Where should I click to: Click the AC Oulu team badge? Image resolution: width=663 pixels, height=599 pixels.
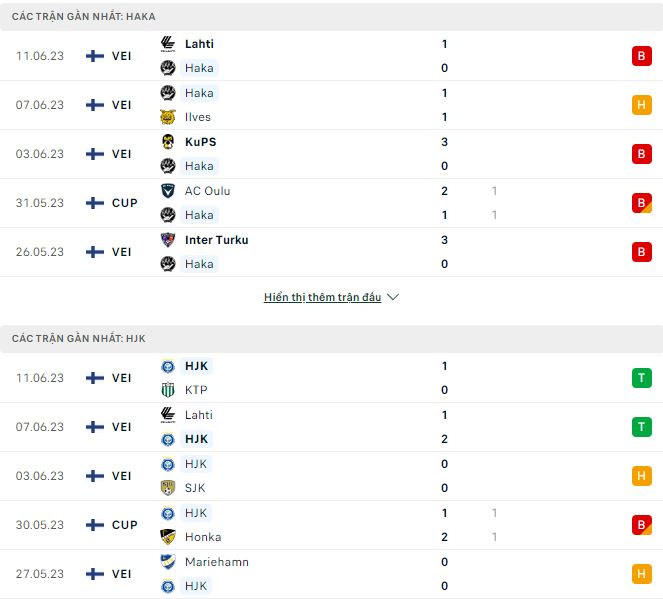(x=168, y=191)
